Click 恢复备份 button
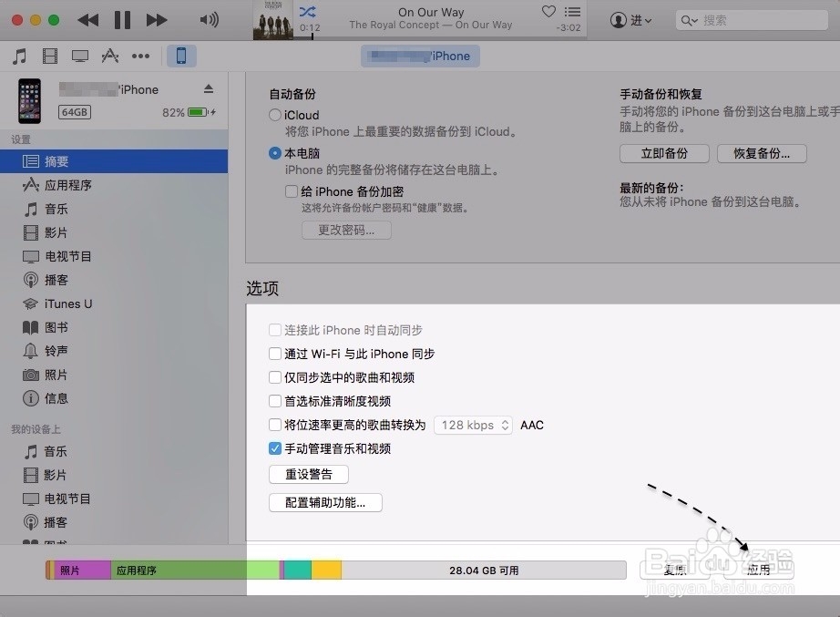The width and height of the screenshot is (840, 617). tap(762, 153)
